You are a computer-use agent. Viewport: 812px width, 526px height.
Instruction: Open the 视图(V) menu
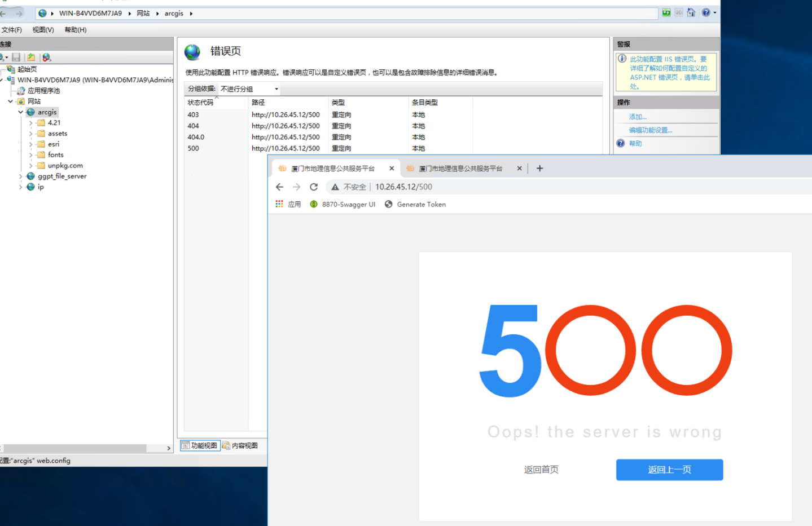43,30
